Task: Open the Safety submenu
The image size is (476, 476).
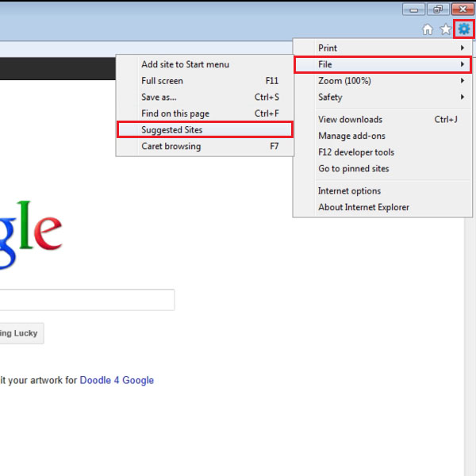Action: (x=382, y=98)
